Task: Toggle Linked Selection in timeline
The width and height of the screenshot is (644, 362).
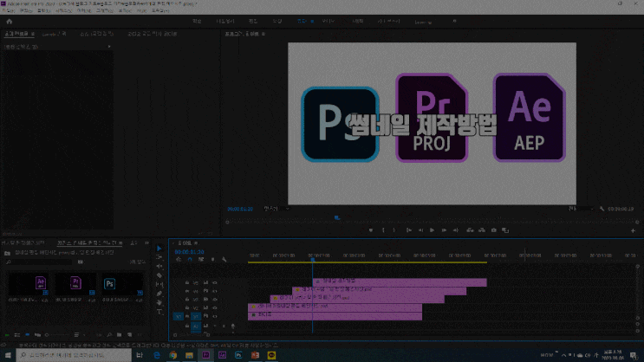Action: (x=201, y=260)
